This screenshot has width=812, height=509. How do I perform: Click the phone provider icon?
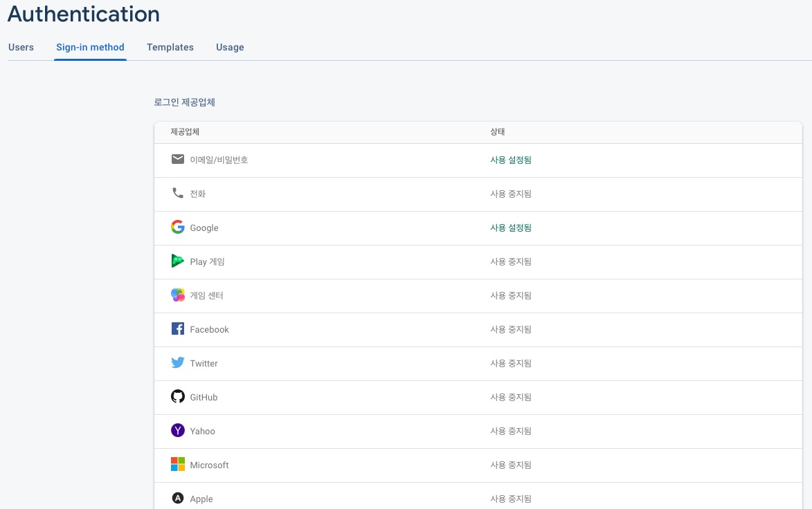[x=178, y=194]
